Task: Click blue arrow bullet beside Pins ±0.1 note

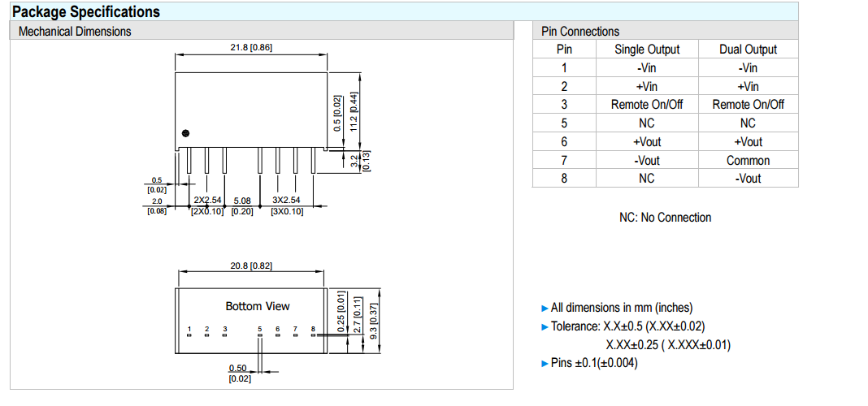Action: (x=545, y=363)
